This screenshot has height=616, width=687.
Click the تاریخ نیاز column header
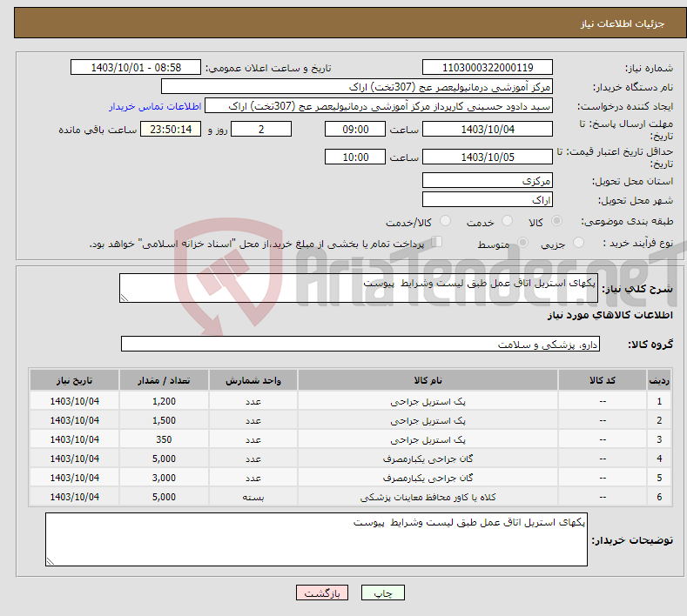coord(75,380)
